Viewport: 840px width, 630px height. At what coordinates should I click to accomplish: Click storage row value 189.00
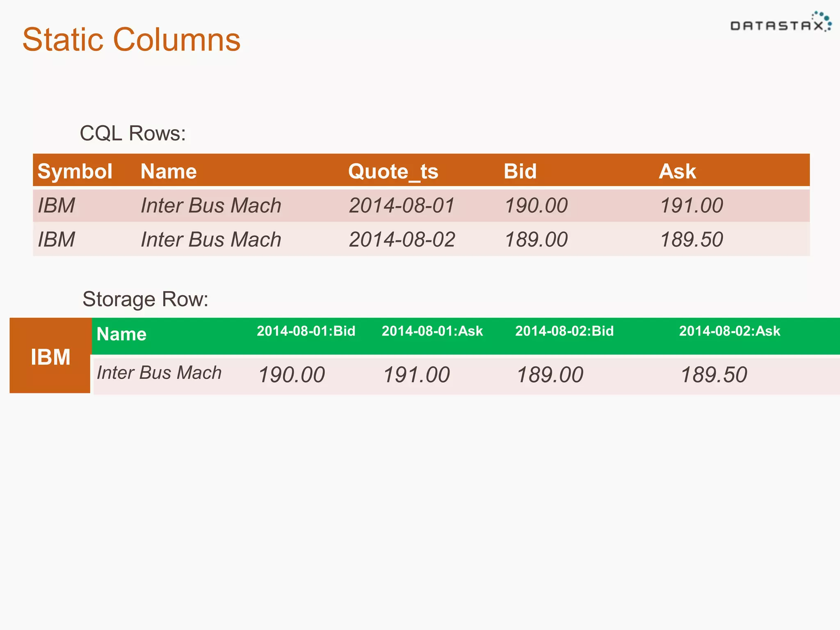[550, 375]
